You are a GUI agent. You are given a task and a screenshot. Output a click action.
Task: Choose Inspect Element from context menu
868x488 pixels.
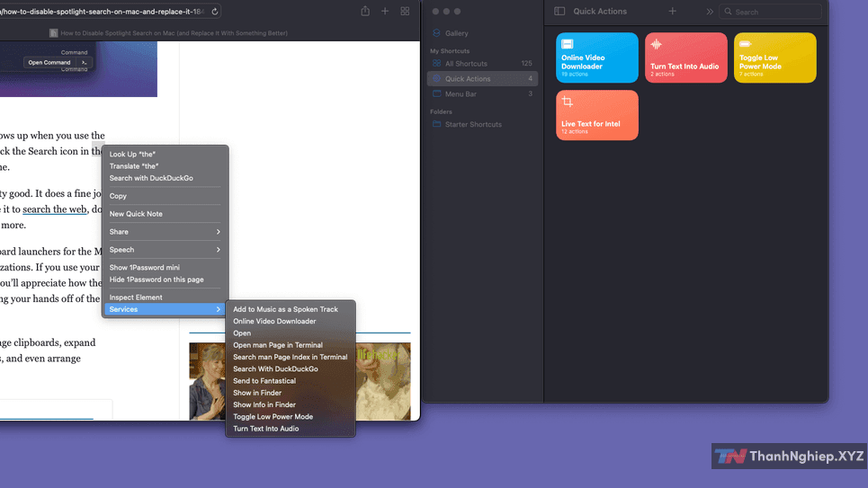(136, 297)
